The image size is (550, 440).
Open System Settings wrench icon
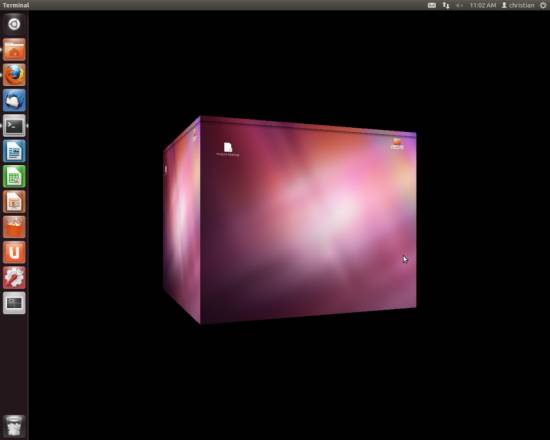14,278
